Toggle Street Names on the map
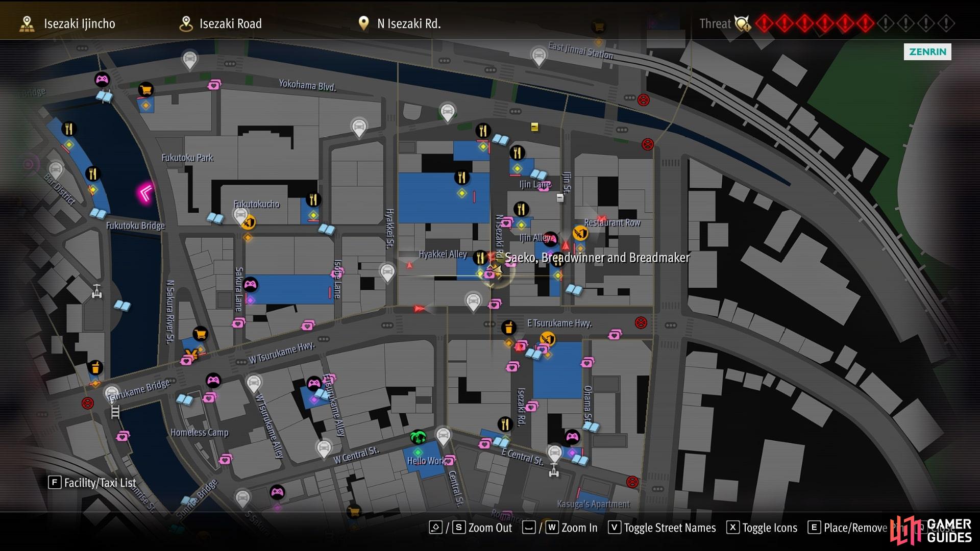Image resolution: width=980 pixels, height=551 pixels. click(x=662, y=528)
